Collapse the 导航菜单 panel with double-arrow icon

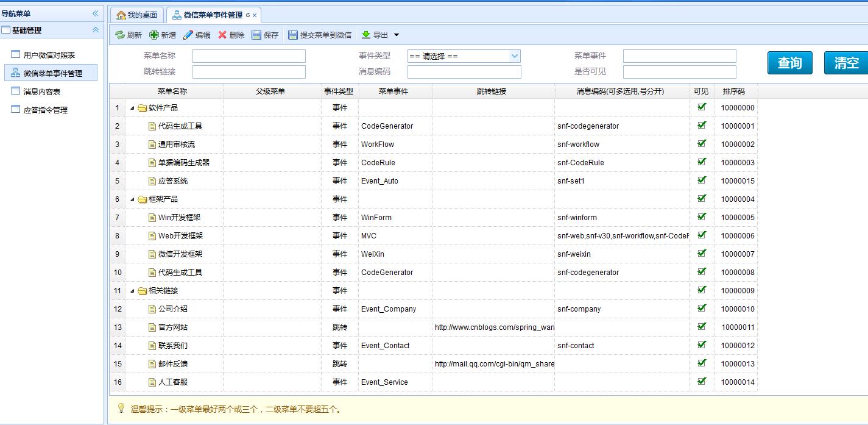tap(95, 13)
